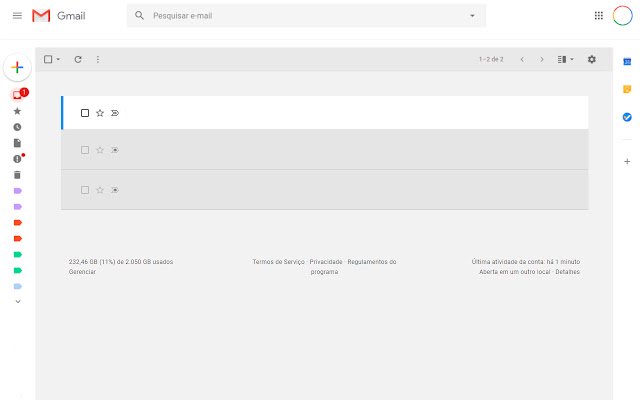The height and width of the screenshot is (400, 640).
Task: Go to the next page of messages
Action: pyautogui.click(x=542, y=59)
